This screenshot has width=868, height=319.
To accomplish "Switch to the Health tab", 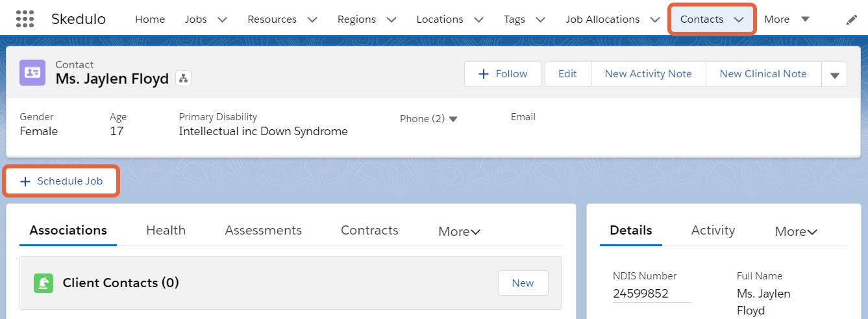I will pyautogui.click(x=166, y=231).
